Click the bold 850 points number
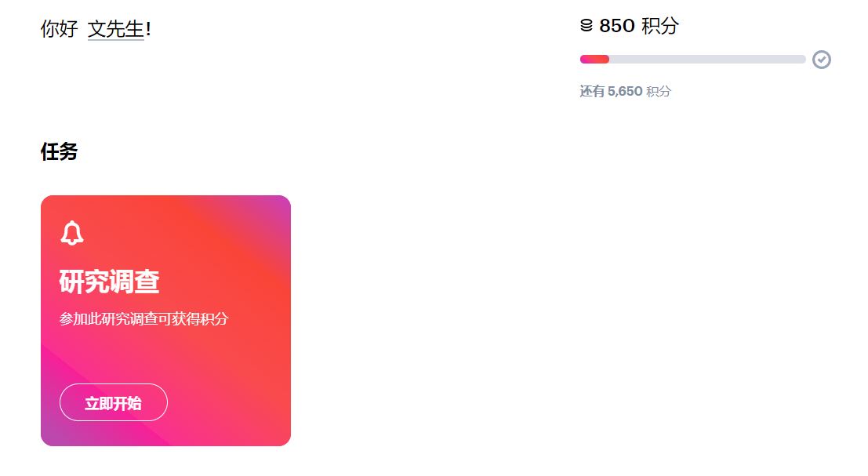This screenshot has width=868, height=476. [x=616, y=26]
